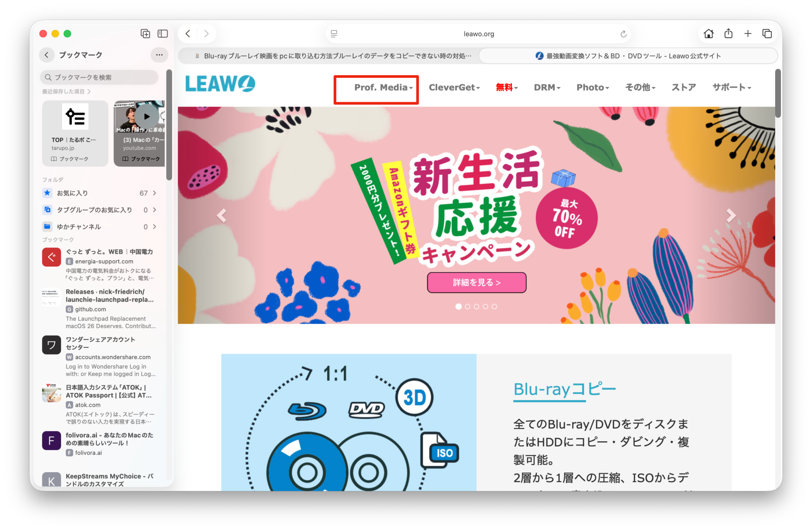Screen dimensions: 812x530
Task: Click the 詳細を見る banner button
Action: pos(477,282)
